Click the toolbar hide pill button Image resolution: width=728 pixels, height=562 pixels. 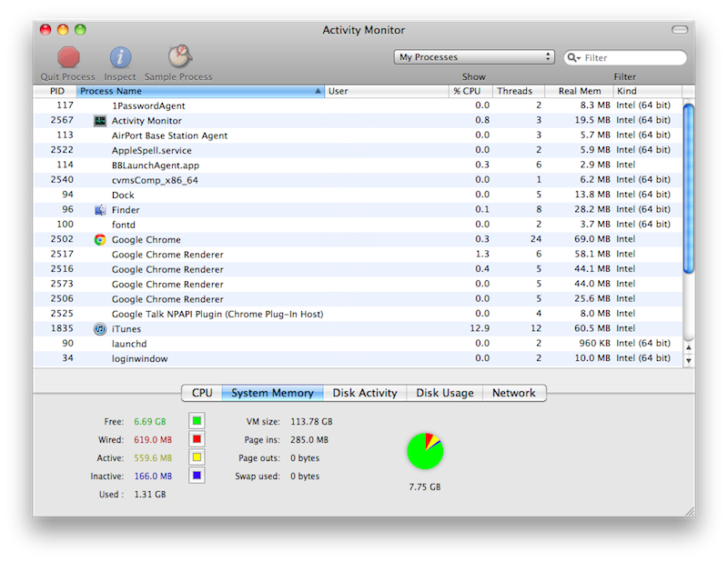[x=680, y=30]
